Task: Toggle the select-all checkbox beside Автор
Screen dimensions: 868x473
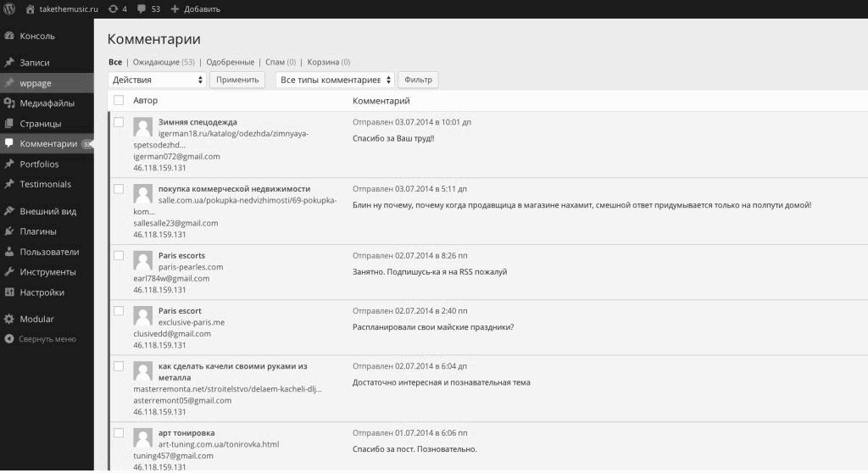Action: point(119,100)
